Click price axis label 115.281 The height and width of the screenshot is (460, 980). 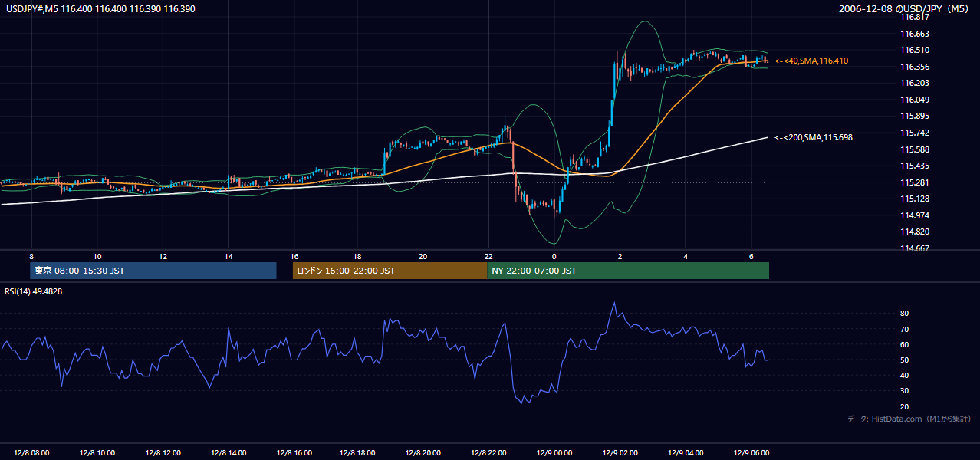point(915,182)
